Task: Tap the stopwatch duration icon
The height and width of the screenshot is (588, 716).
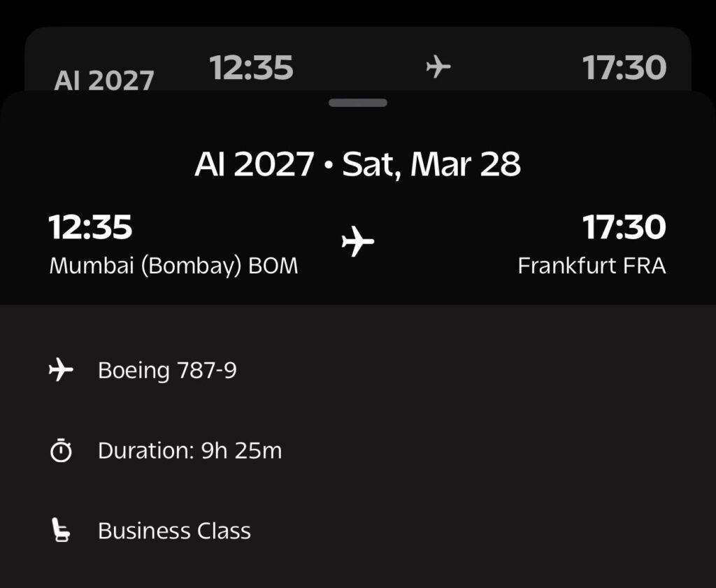Action: point(62,450)
